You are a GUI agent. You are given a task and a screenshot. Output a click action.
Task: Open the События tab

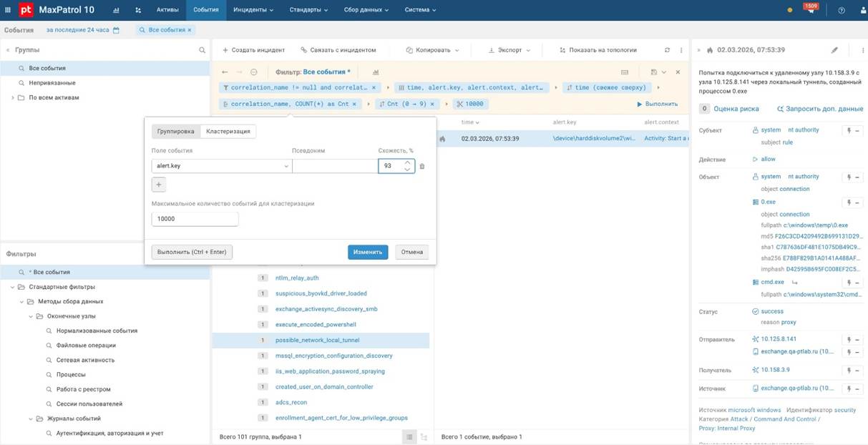[x=206, y=10]
